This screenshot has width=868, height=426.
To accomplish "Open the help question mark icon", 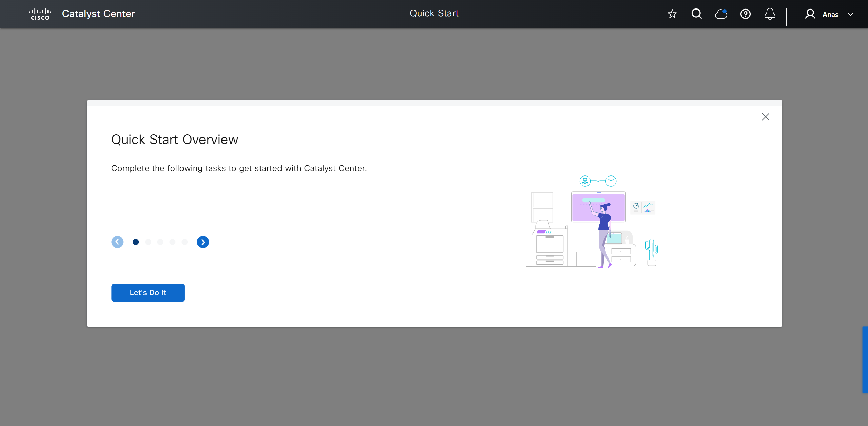I will pyautogui.click(x=745, y=14).
